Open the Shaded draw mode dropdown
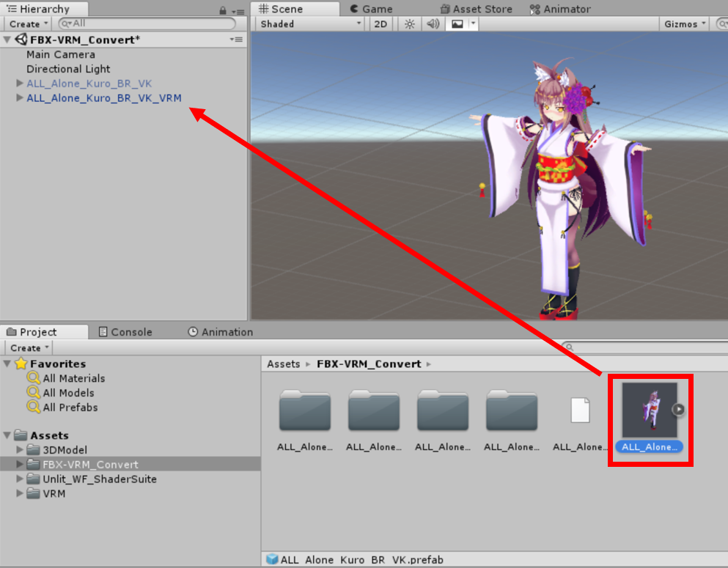Screen dimensions: 728x568 [x=311, y=24]
